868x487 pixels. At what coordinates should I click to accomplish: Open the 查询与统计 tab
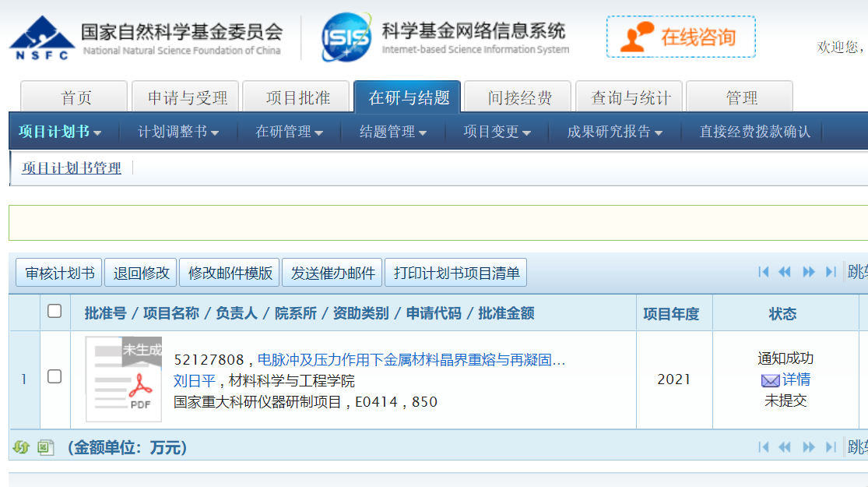pos(631,98)
